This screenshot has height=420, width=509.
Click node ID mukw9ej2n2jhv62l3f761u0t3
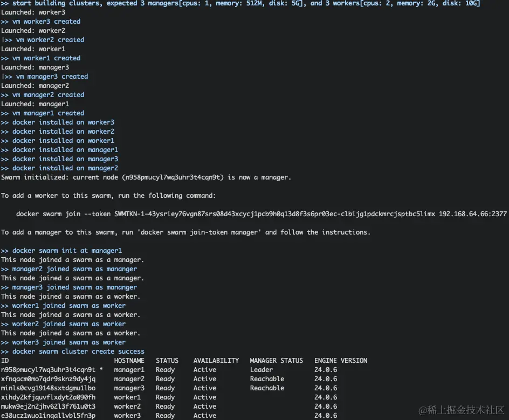[x=49, y=407]
